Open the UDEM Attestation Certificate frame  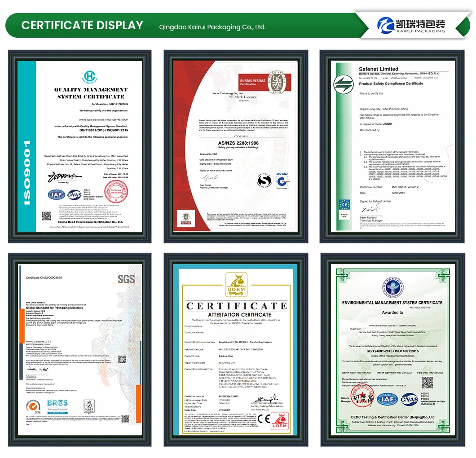(236, 350)
